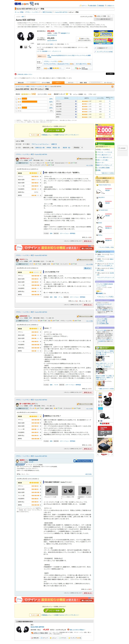Click 参考になった on @WAGONR review
Screen dimensions: 129x644
88,392
